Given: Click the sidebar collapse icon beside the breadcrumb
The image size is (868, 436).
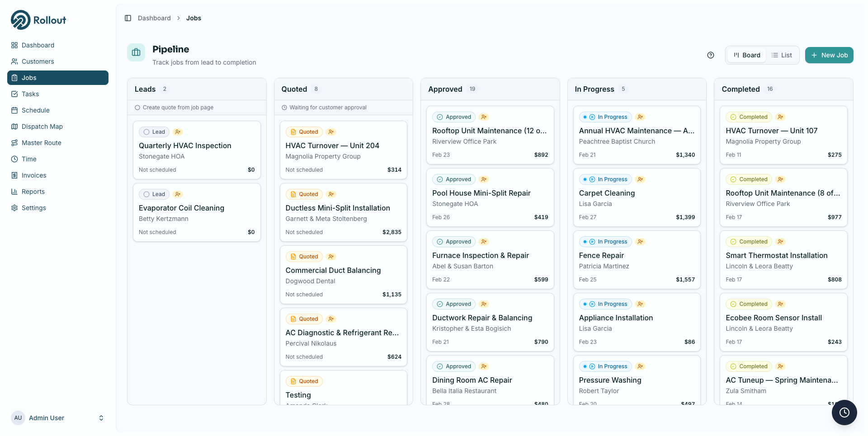Looking at the screenshot, I should tap(127, 18).
